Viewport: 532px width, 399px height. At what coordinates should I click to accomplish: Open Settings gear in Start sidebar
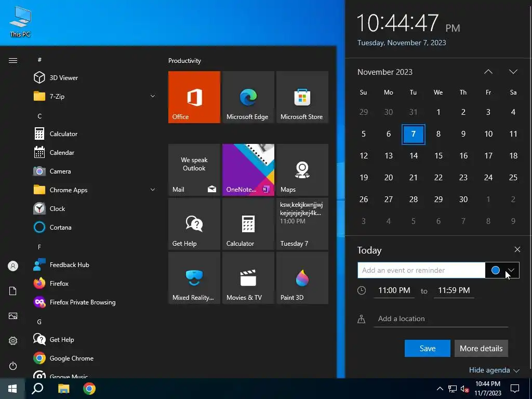point(13,341)
